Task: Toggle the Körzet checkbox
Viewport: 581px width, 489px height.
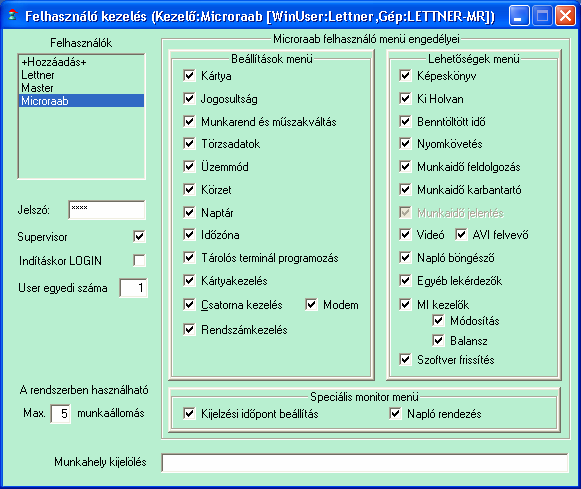Action: click(189, 189)
